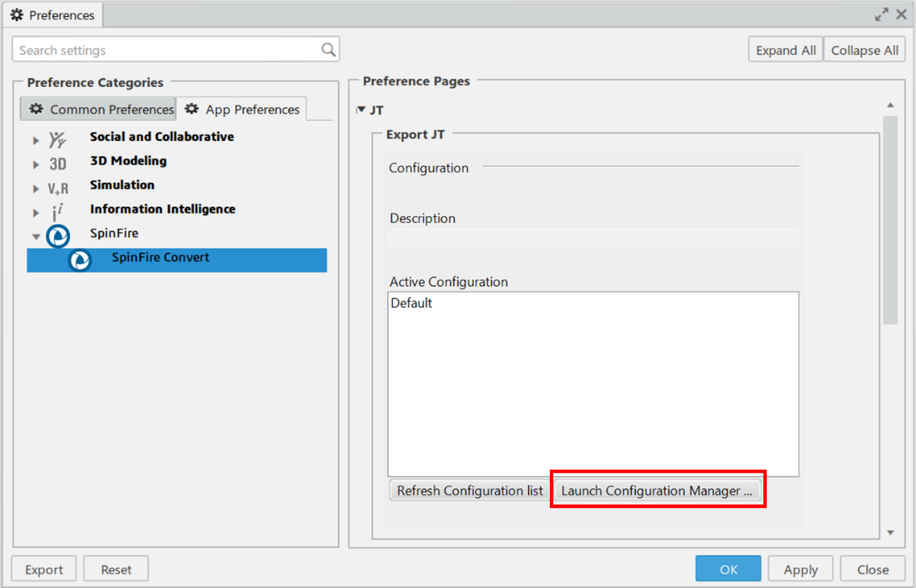Select Default in Active Configuration list
The height and width of the screenshot is (588, 916).
(412, 303)
